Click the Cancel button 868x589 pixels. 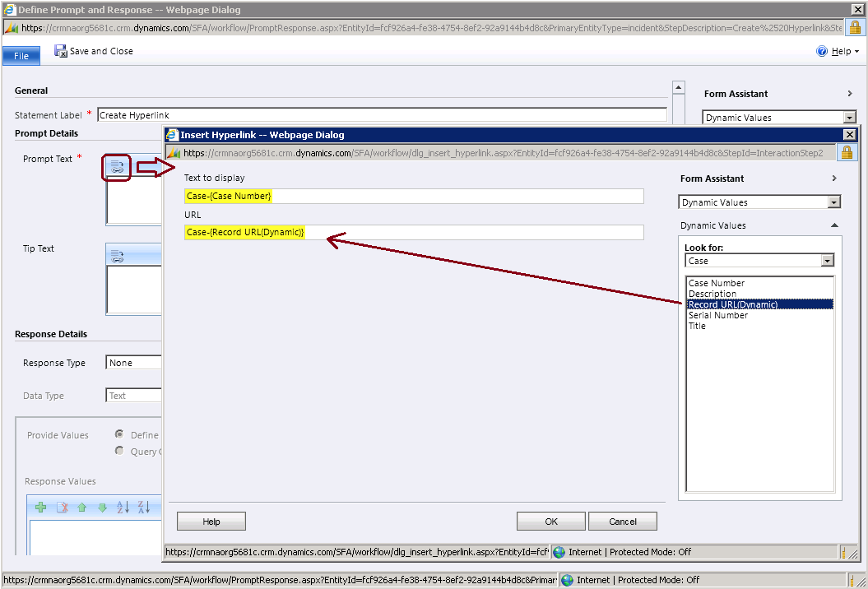tap(623, 521)
